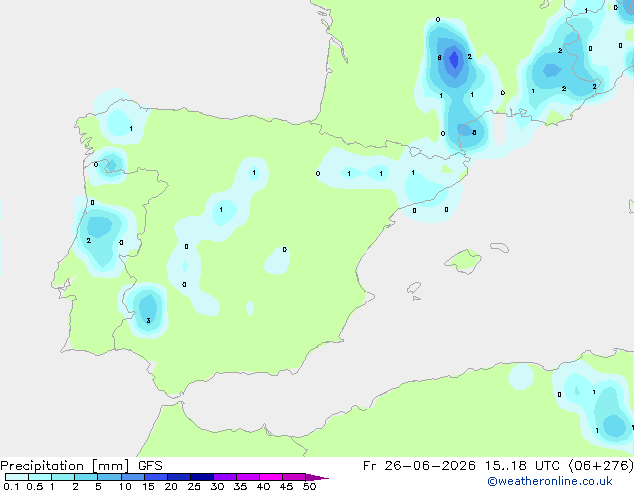Select the 2–5 mm legend swatch

click(86, 477)
